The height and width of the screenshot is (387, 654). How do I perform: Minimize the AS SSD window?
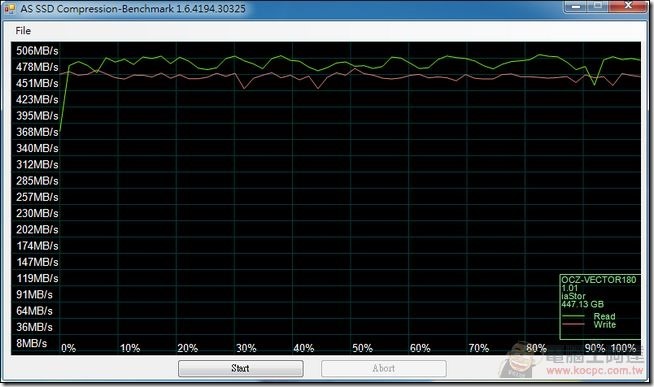[576, 6]
